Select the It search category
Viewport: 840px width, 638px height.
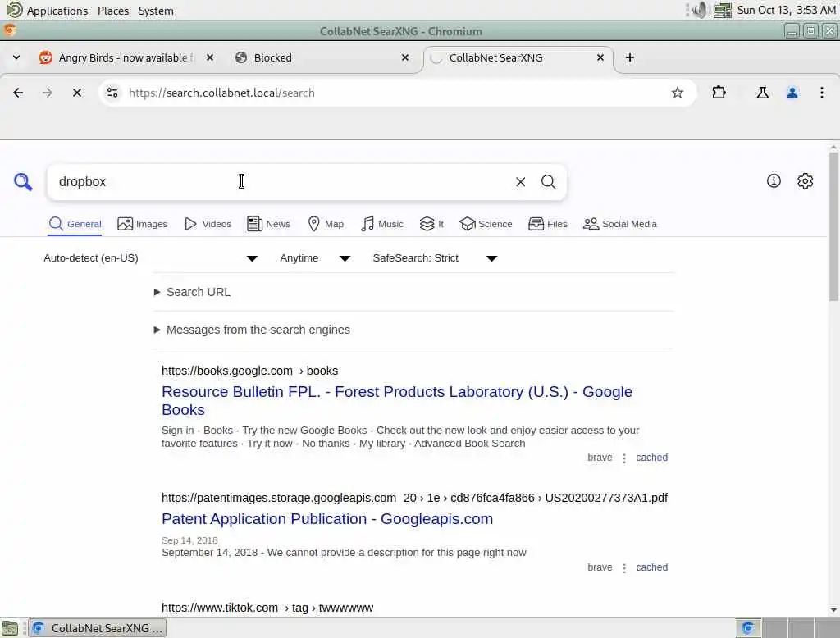pyautogui.click(x=431, y=224)
